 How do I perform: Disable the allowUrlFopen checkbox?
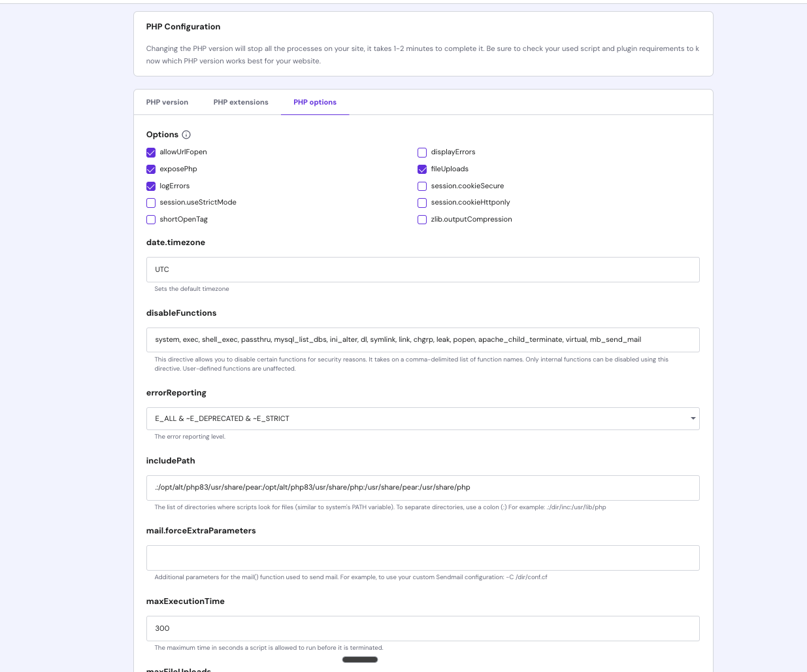coord(151,152)
